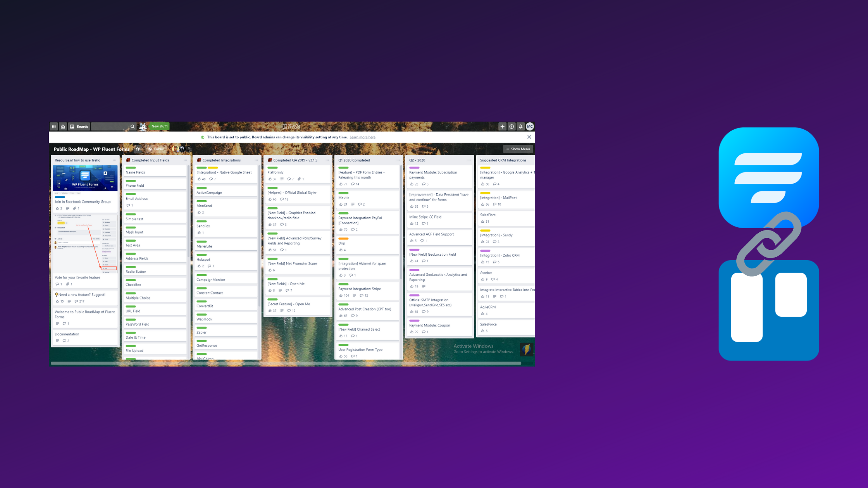Open list actions for 'Completed Input Fields'
Image resolution: width=868 pixels, height=488 pixels.
[x=185, y=160]
